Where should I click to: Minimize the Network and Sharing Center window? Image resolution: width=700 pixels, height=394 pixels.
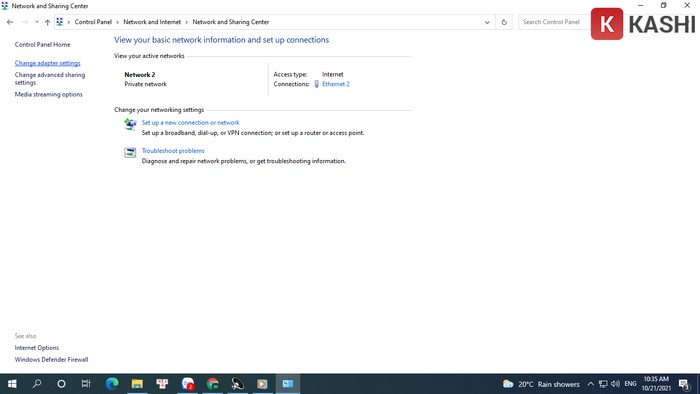point(641,5)
